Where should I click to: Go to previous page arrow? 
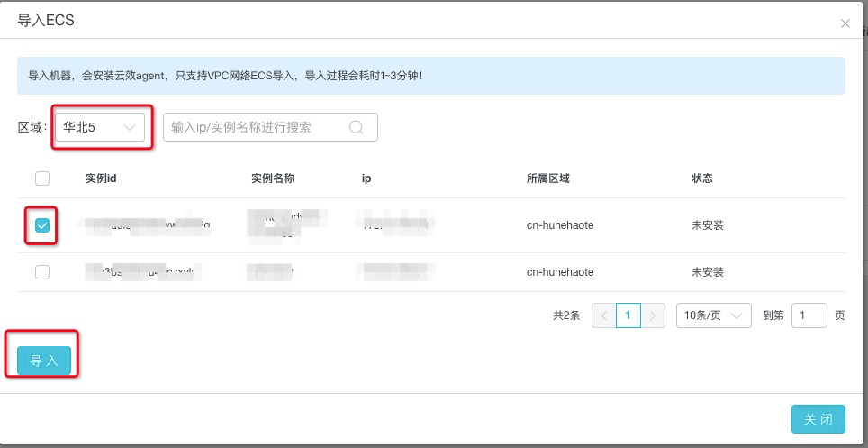tap(604, 315)
